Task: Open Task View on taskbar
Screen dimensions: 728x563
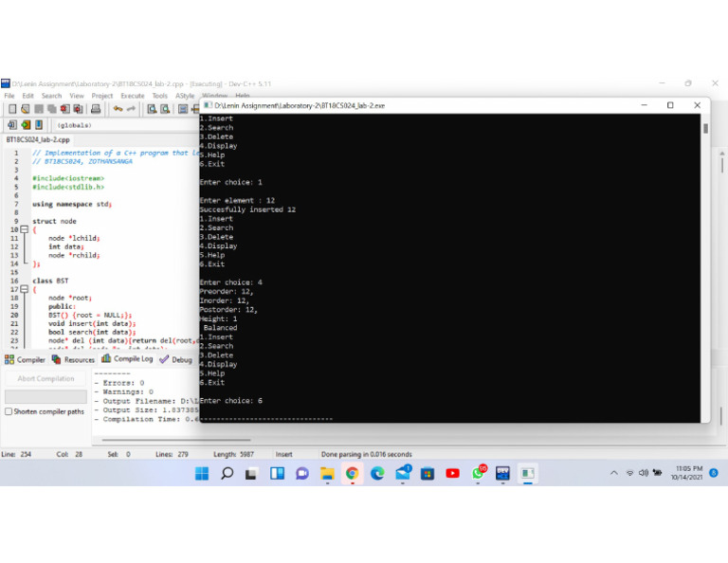Action: (x=251, y=473)
